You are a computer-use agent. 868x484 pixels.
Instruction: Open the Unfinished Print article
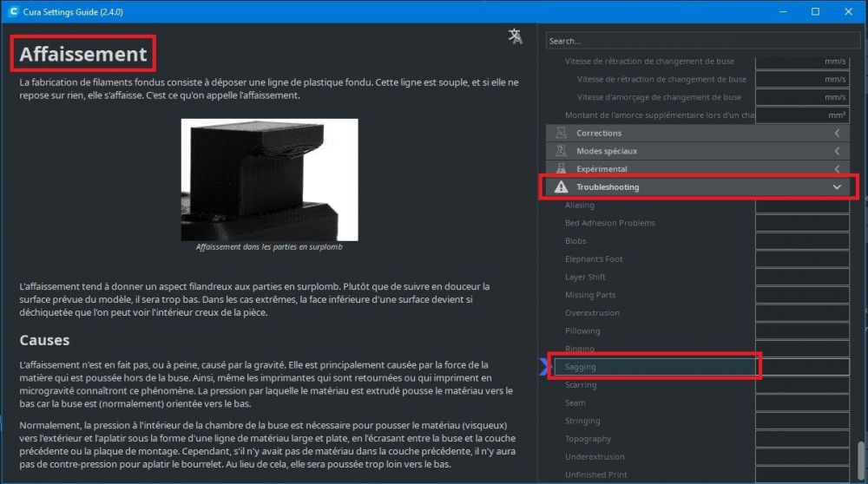click(595, 474)
